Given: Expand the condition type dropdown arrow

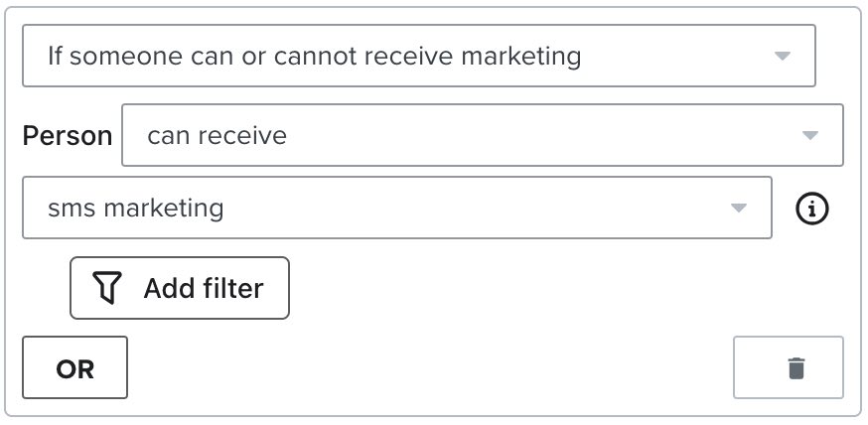Looking at the screenshot, I should [782, 56].
